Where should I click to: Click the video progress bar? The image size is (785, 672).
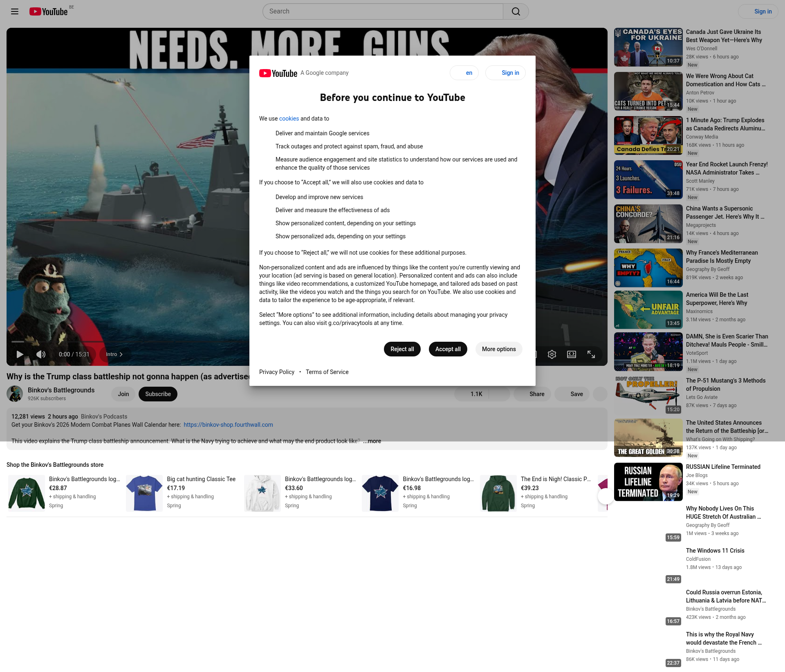point(123,341)
